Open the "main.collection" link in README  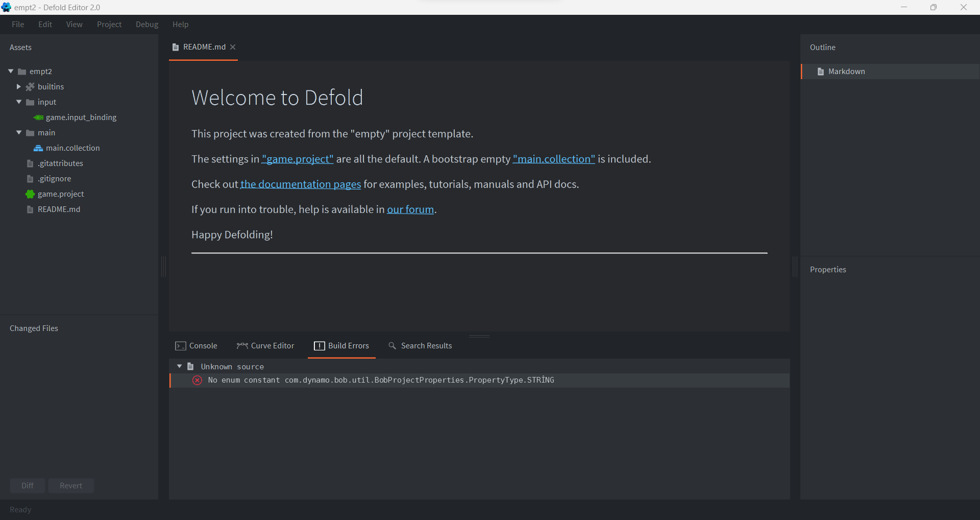[553, 159]
